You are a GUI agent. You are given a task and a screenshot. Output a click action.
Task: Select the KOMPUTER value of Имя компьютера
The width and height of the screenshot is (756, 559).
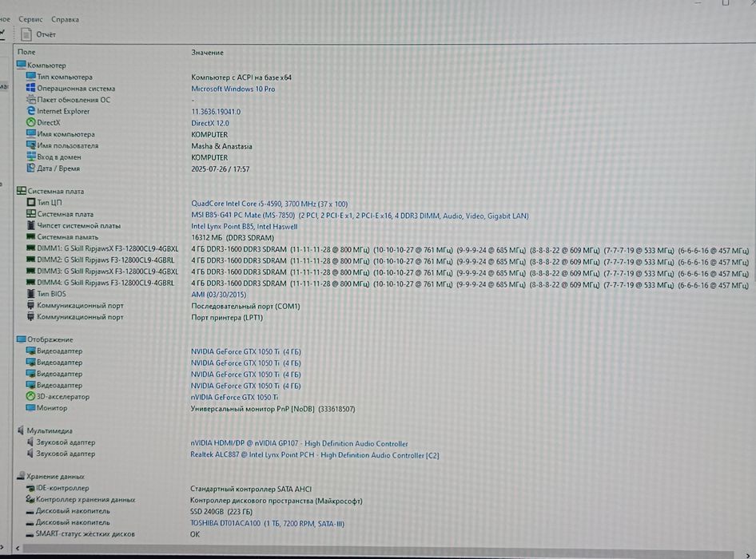pyautogui.click(x=209, y=134)
